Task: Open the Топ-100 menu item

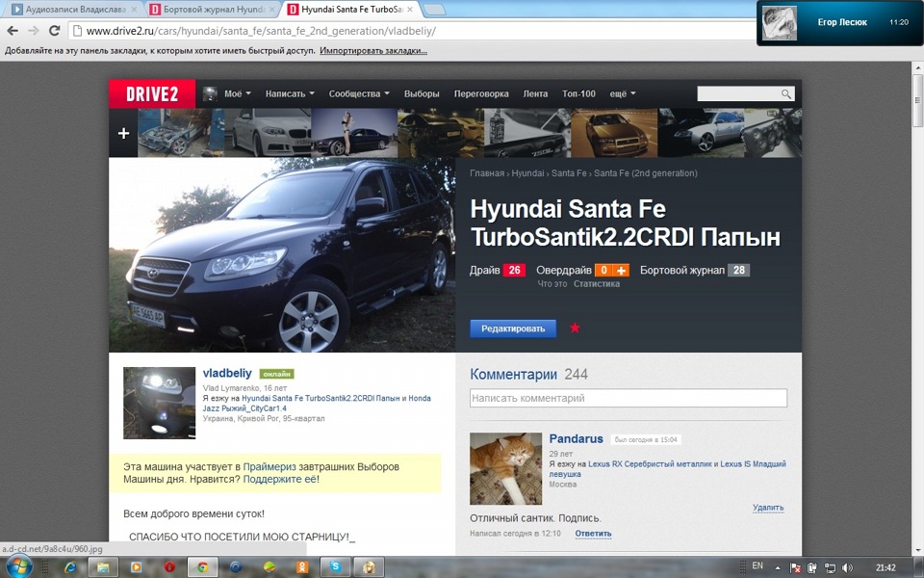Action: click(x=578, y=93)
